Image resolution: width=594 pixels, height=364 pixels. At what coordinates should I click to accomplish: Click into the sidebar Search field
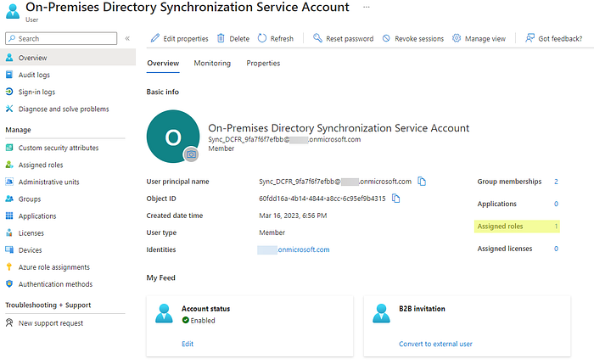pos(61,38)
